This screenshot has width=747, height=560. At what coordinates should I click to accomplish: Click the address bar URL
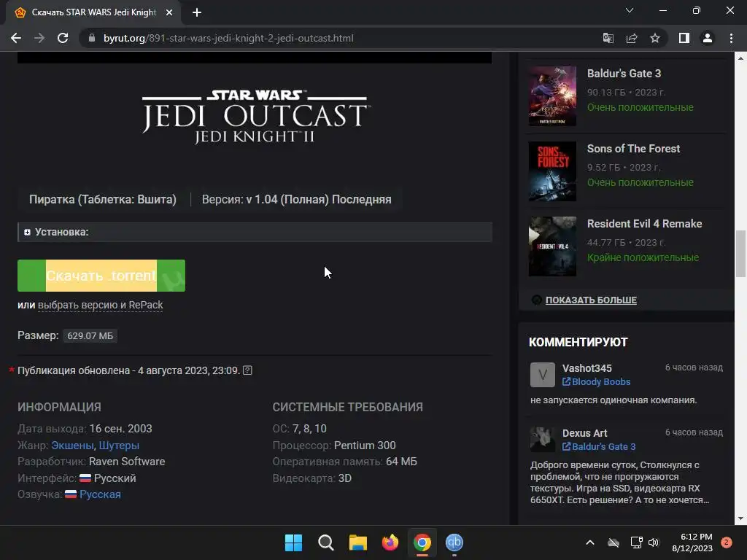point(228,38)
